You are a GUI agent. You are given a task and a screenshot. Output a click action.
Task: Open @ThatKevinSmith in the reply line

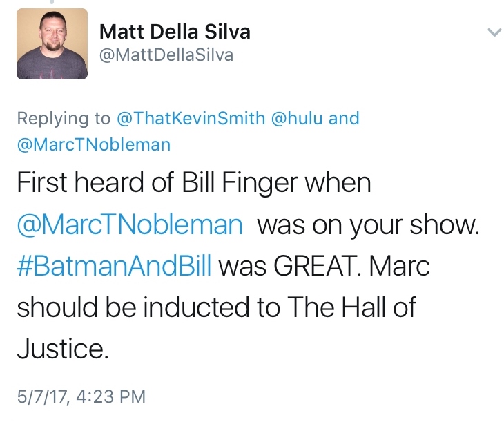(x=190, y=118)
